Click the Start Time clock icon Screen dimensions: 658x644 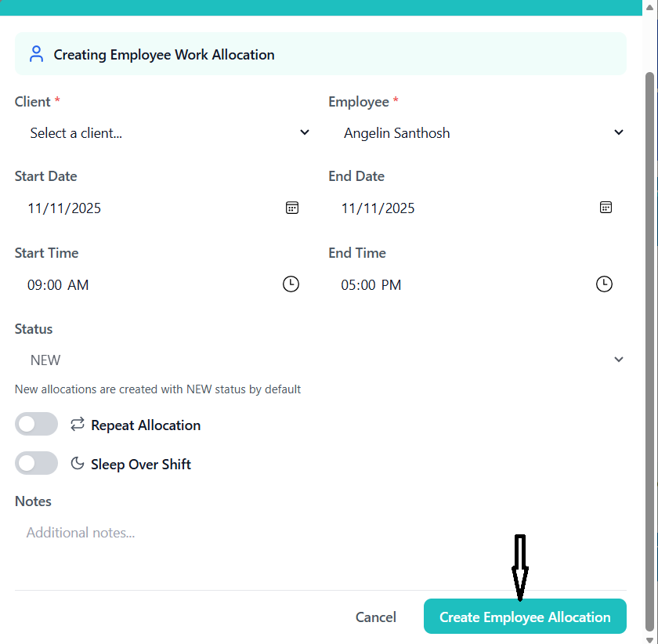(x=291, y=284)
